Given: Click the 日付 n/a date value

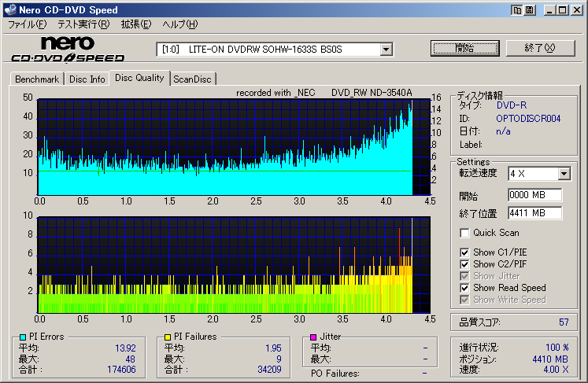Looking at the screenshot, I should (x=503, y=131).
